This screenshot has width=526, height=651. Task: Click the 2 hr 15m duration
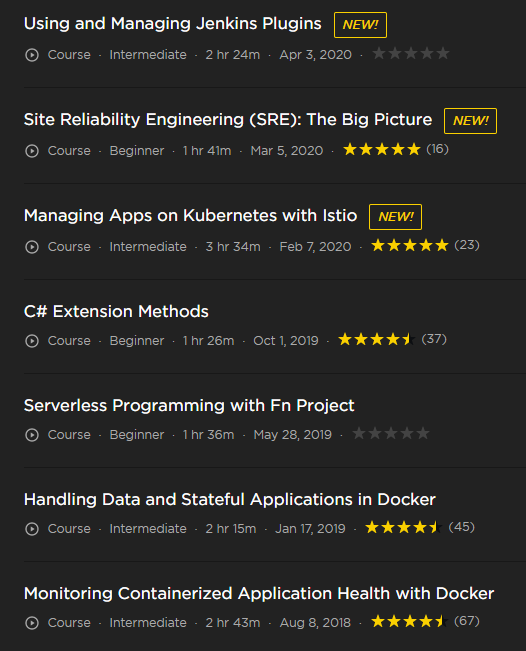tap(231, 529)
